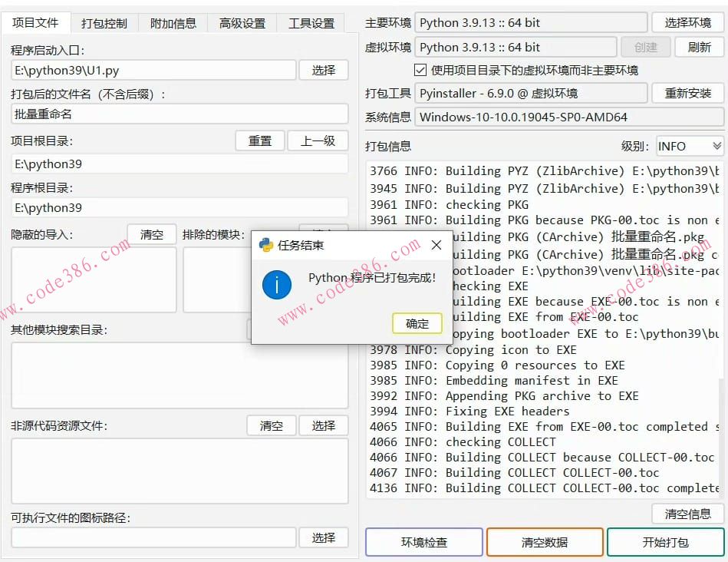The image size is (728, 562).
Task: Switch to the 打包控制 tab
Action: click(x=104, y=23)
